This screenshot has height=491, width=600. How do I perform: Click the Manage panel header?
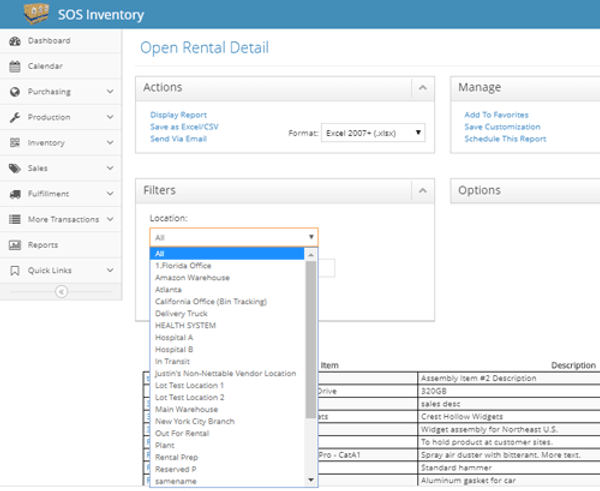pos(525,88)
